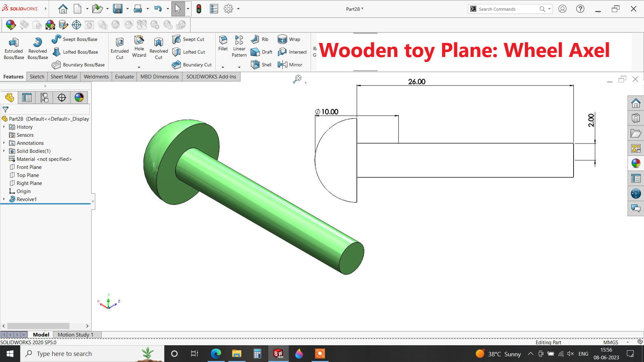Toggle the DimXpertManager crosshair tab
The image size is (644, 362).
click(62, 98)
